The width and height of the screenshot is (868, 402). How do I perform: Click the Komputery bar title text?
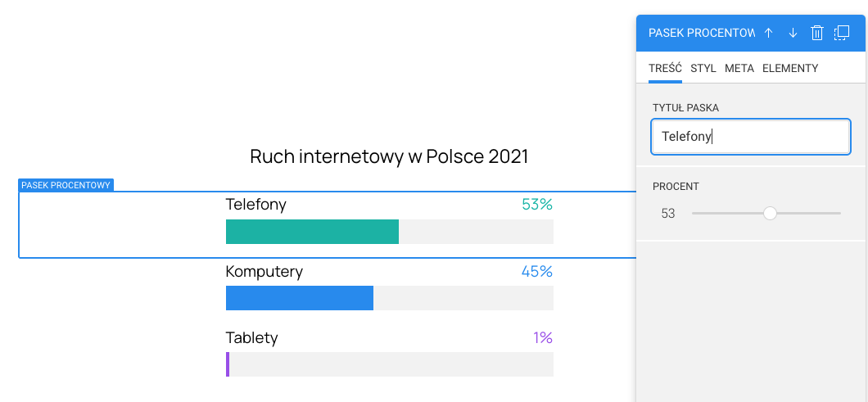264,271
